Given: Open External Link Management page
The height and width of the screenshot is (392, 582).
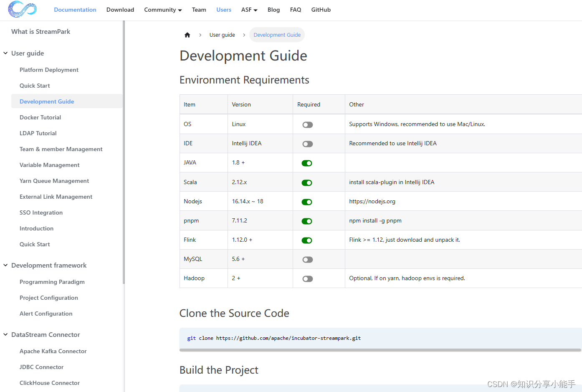Looking at the screenshot, I should [56, 197].
